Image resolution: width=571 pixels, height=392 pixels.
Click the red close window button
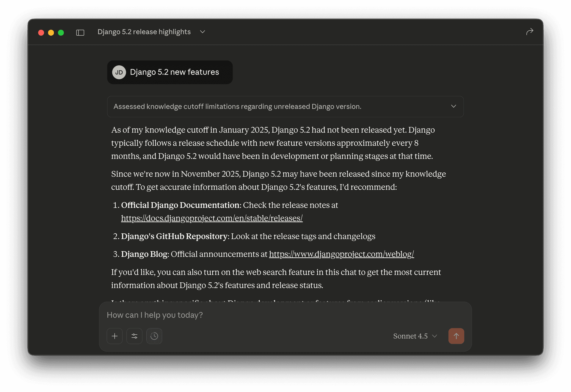(x=41, y=33)
